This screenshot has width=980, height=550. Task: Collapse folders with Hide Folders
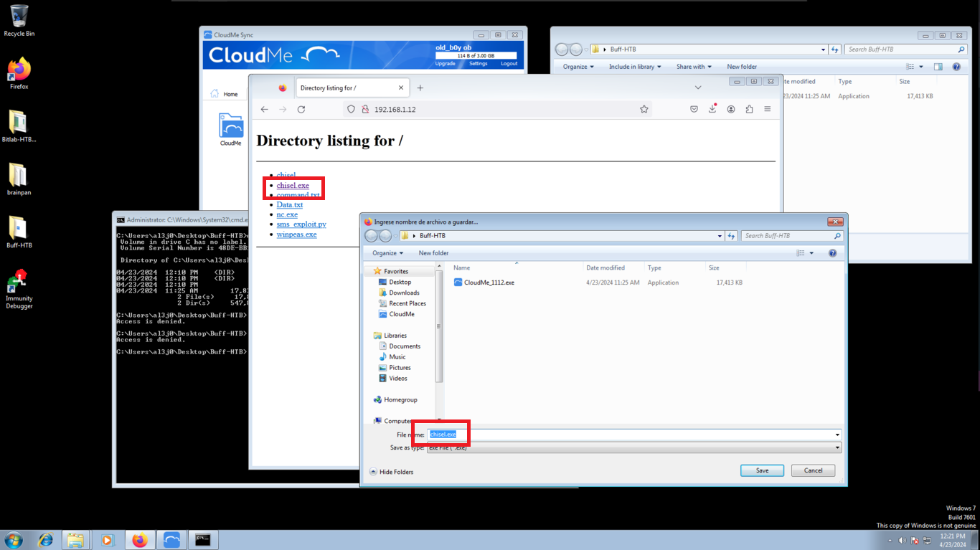click(391, 471)
